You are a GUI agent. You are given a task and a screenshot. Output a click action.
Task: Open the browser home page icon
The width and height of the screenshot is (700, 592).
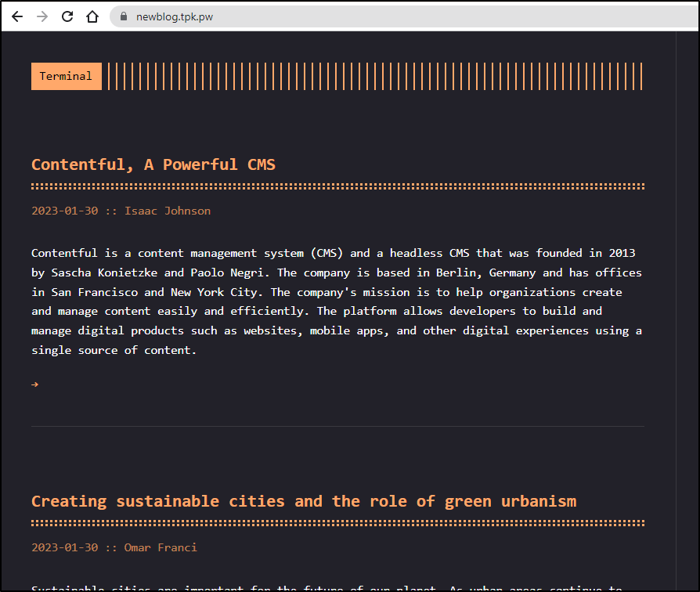coord(92,17)
